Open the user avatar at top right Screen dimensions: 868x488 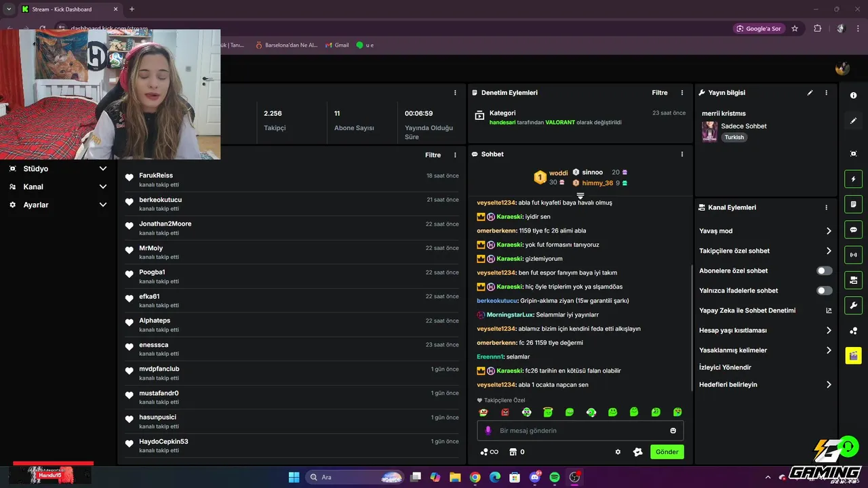pyautogui.click(x=842, y=68)
